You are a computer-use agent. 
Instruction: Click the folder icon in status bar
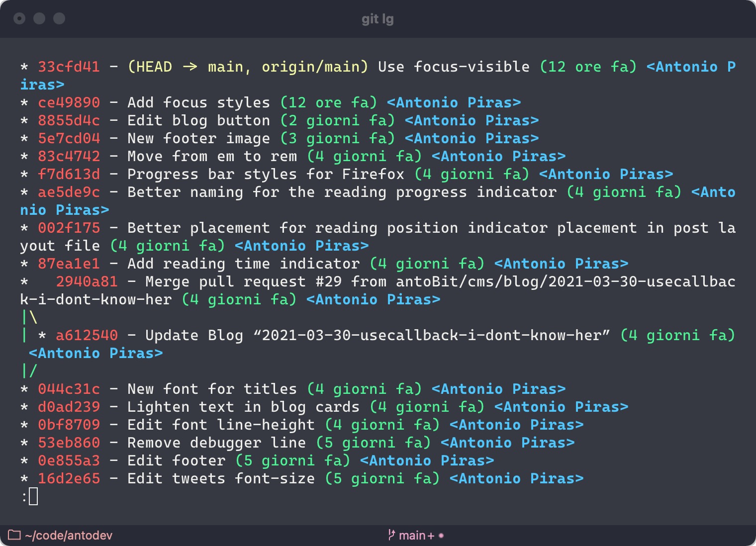[x=14, y=535]
